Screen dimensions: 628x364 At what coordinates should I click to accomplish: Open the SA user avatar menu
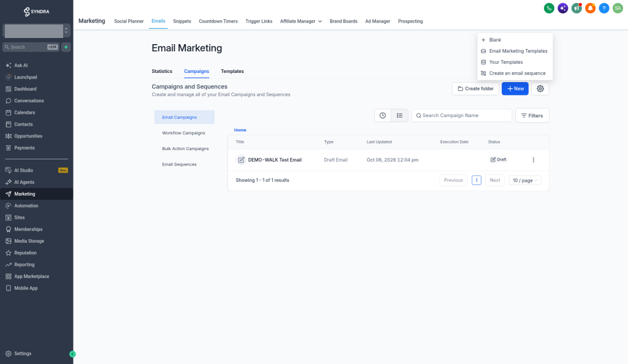coord(618,8)
